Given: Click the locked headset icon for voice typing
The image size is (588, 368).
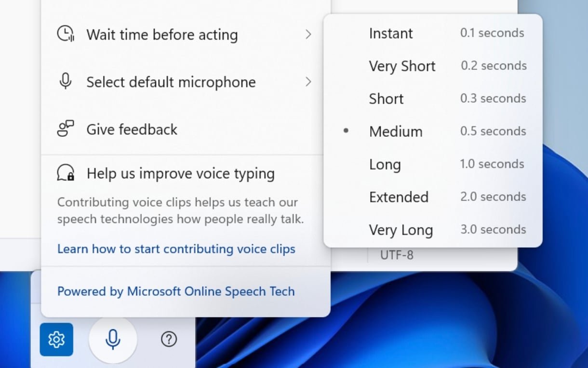Looking at the screenshot, I should tap(65, 173).
